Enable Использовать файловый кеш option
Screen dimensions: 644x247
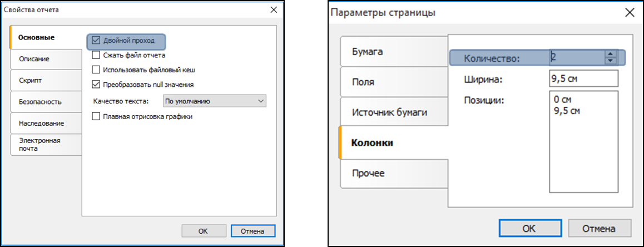pos(96,70)
